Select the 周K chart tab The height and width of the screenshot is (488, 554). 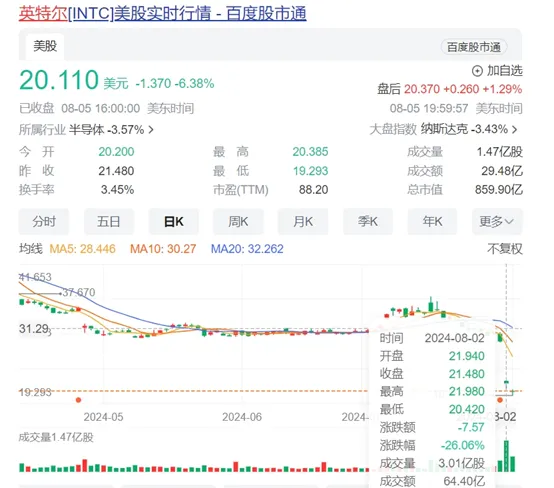pyautogui.click(x=238, y=222)
